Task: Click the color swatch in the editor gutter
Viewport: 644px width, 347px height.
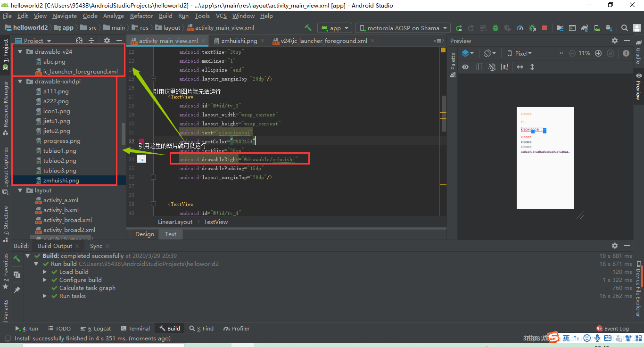Action: coord(141,141)
